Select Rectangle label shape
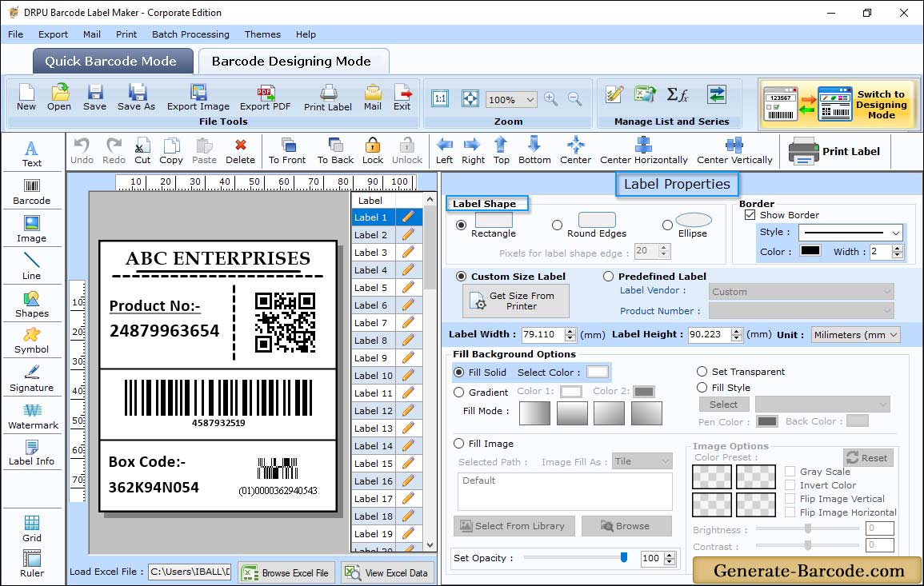This screenshot has width=924, height=586. click(x=462, y=225)
